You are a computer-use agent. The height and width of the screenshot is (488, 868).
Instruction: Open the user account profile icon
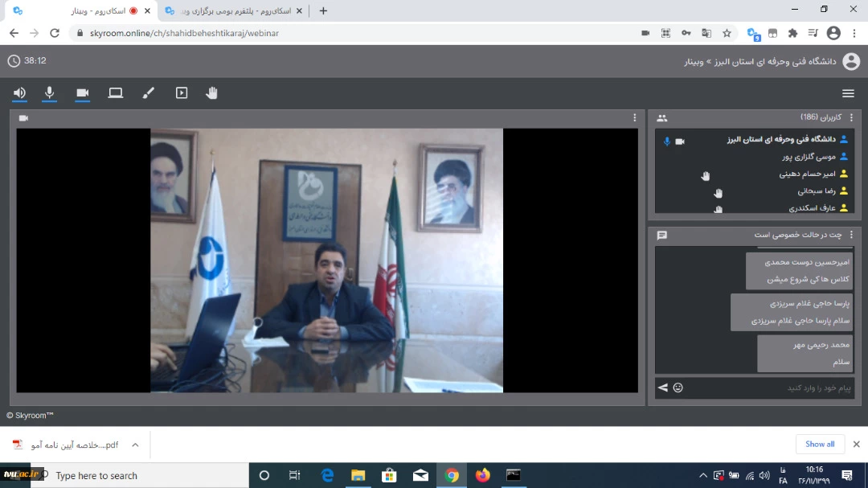click(x=850, y=62)
